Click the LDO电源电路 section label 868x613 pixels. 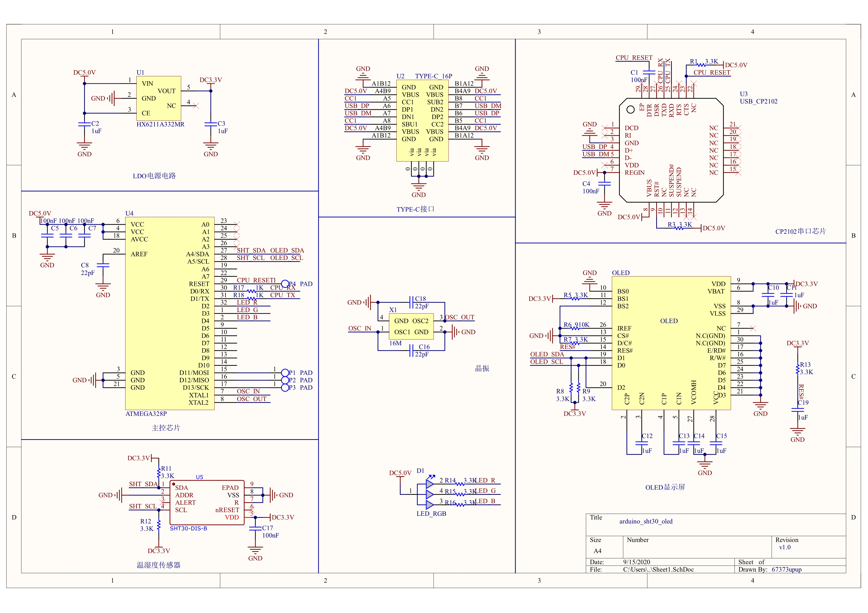click(154, 176)
